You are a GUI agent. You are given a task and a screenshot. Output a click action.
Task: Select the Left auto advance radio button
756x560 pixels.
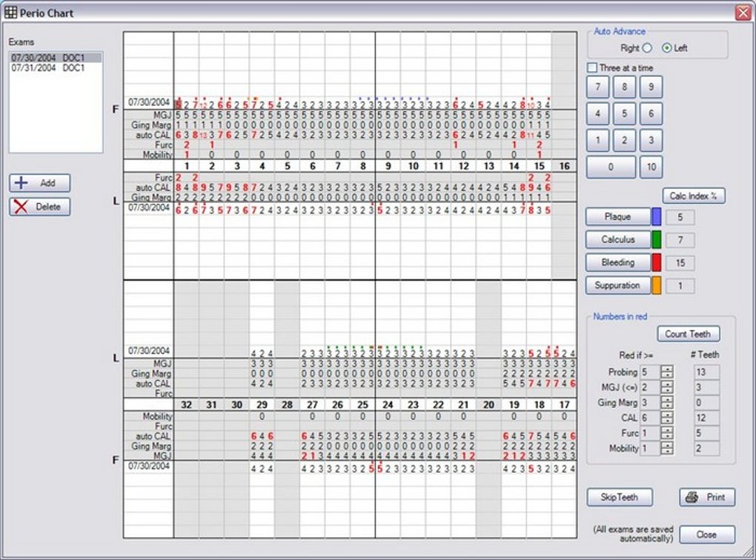667,47
